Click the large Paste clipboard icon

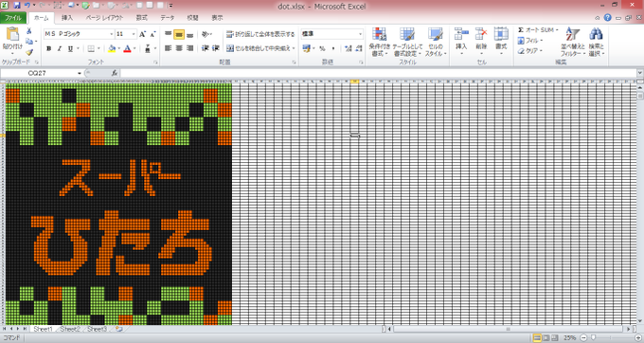(12, 34)
